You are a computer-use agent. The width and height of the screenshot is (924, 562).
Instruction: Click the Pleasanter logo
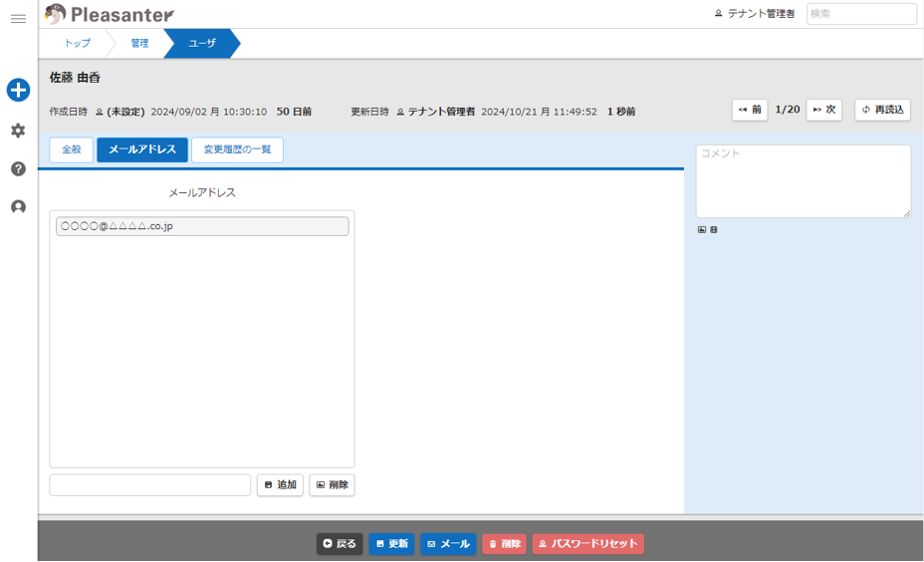click(x=110, y=14)
